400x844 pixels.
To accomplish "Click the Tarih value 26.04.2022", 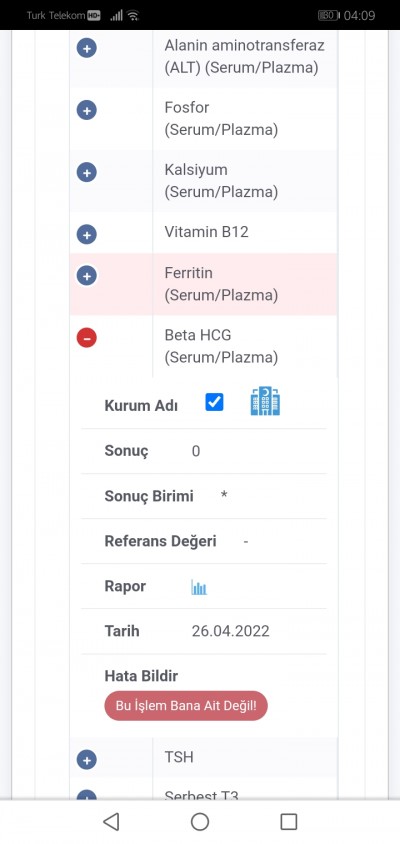I will [230, 631].
